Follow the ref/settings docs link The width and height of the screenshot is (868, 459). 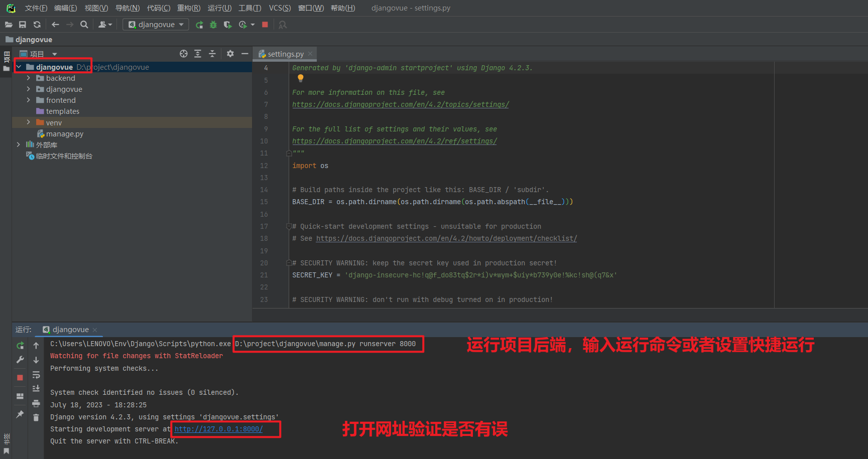pos(395,141)
